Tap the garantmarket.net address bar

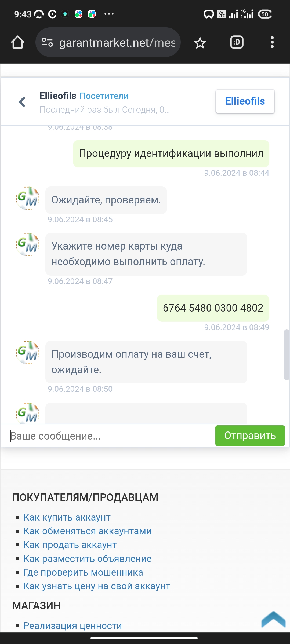point(108,42)
